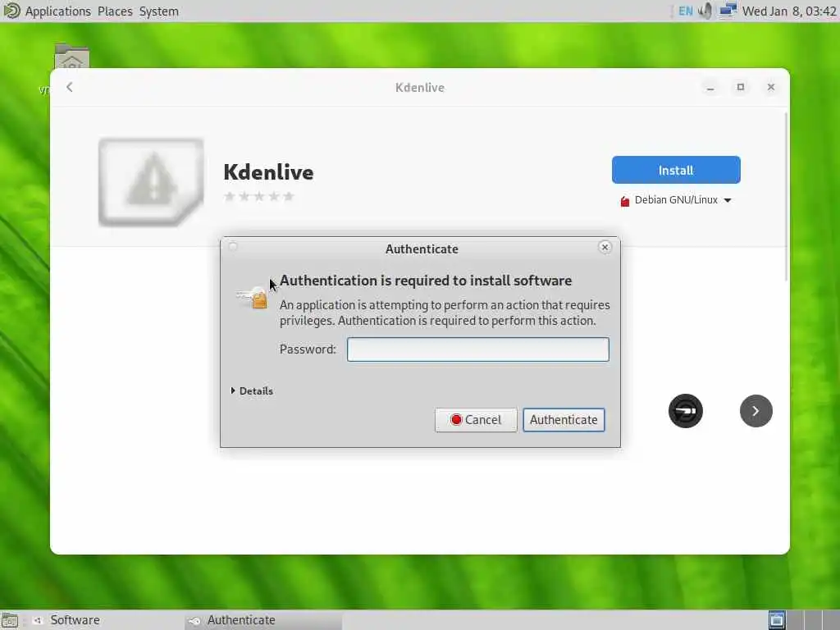Click the MATE logo icon in panel
Image resolution: width=840 pixels, height=630 pixels.
tap(11, 11)
